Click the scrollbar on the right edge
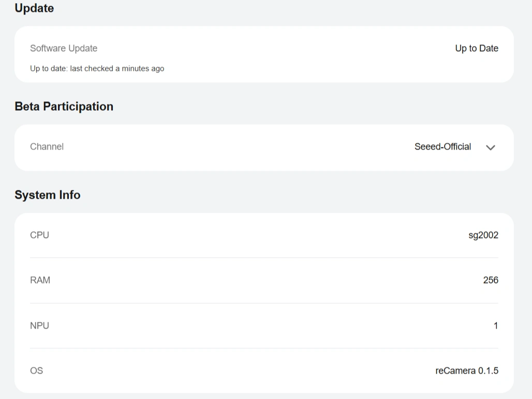 pyautogui.click(x=530, y=199)
